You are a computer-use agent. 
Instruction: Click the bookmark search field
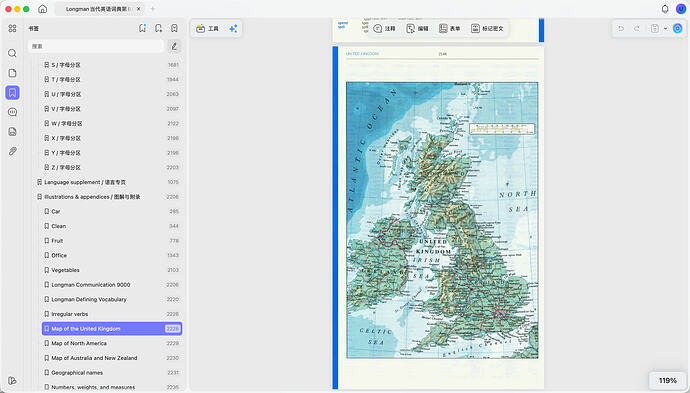point(96,46)
